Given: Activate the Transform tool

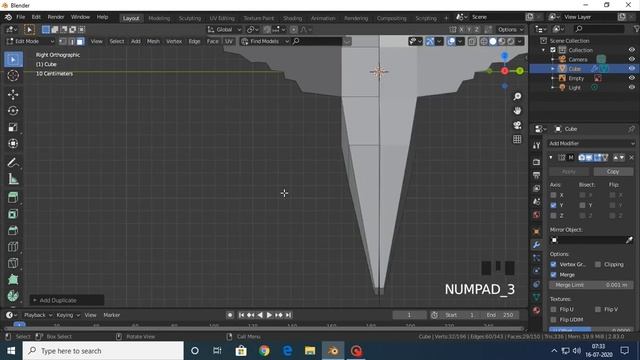Looking at the screenshot, I should click(13, 143).
